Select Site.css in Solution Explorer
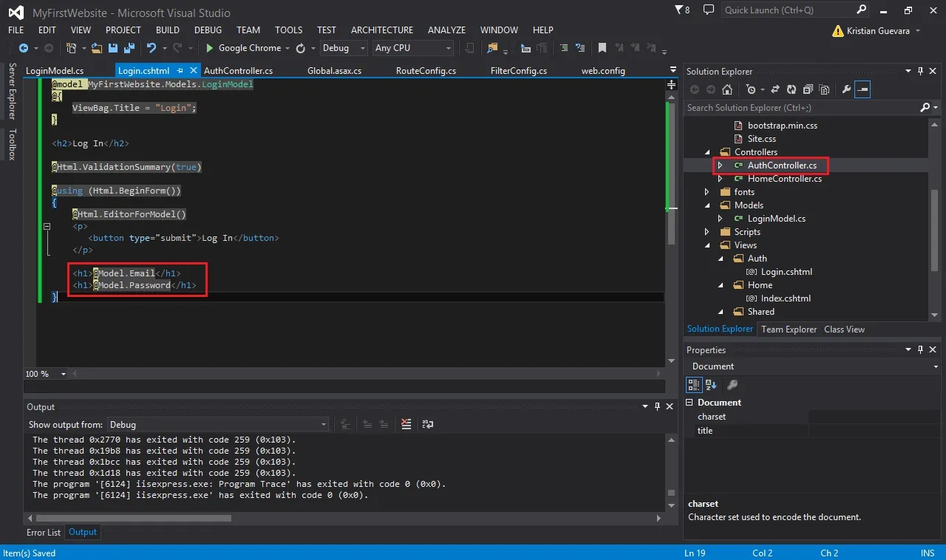Image resolution: width=946 pixels, height=560 pixels. tap(761, 139)
